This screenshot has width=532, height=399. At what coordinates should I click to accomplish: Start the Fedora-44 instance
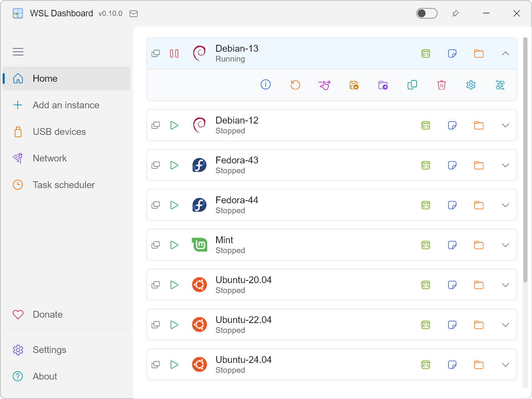(174, 205)
